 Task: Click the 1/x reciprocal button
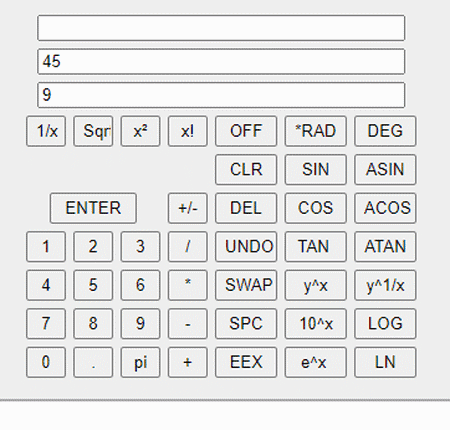(46, 131)
